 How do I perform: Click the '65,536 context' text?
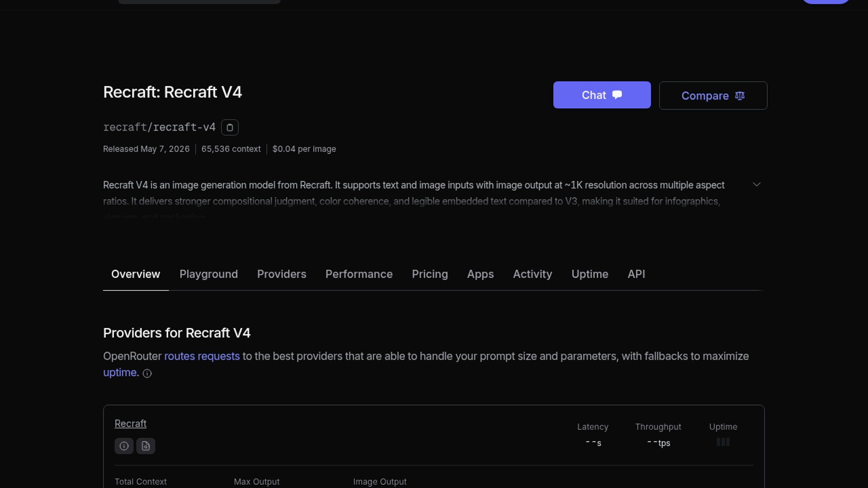coord(231,149)
